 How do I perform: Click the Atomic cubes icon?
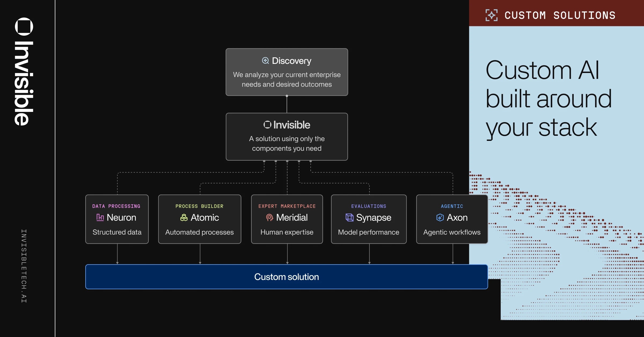coord(184,217)
